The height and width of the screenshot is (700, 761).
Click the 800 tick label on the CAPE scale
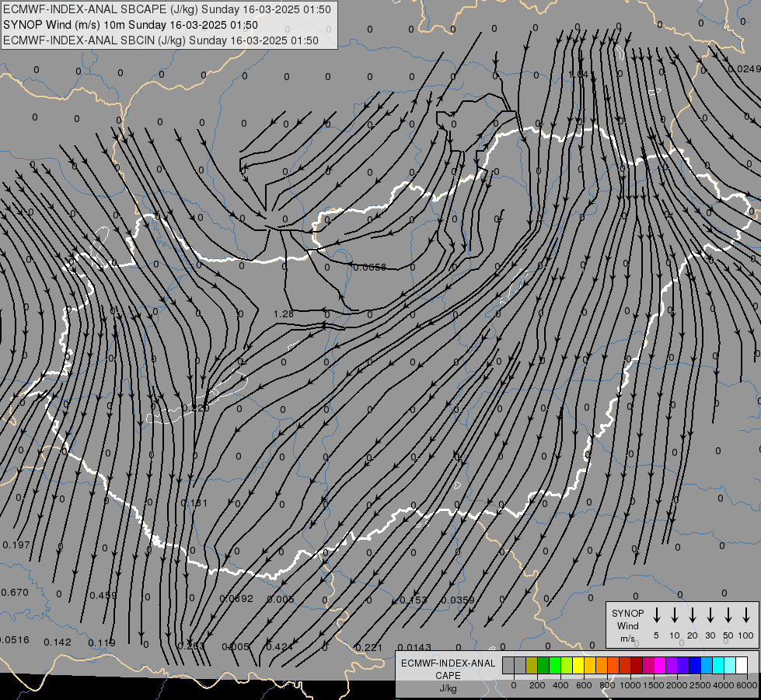click(607, 685)
